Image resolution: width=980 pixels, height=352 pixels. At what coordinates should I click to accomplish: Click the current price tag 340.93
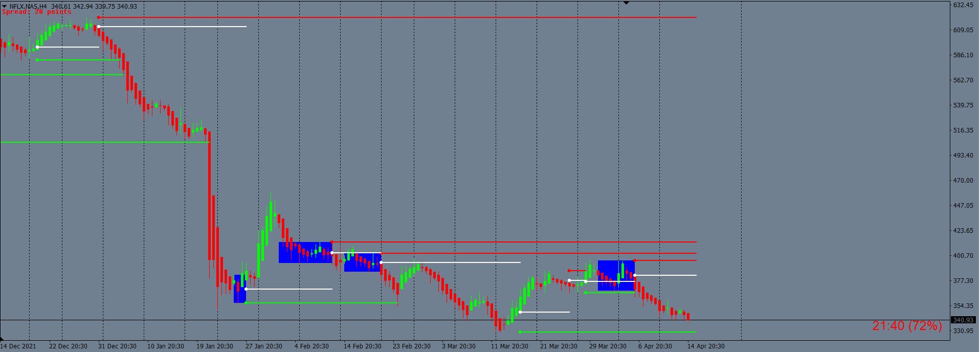(963, 320)
